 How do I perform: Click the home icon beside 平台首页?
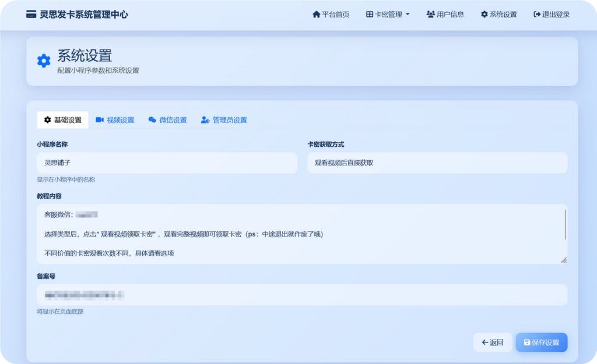317,15
